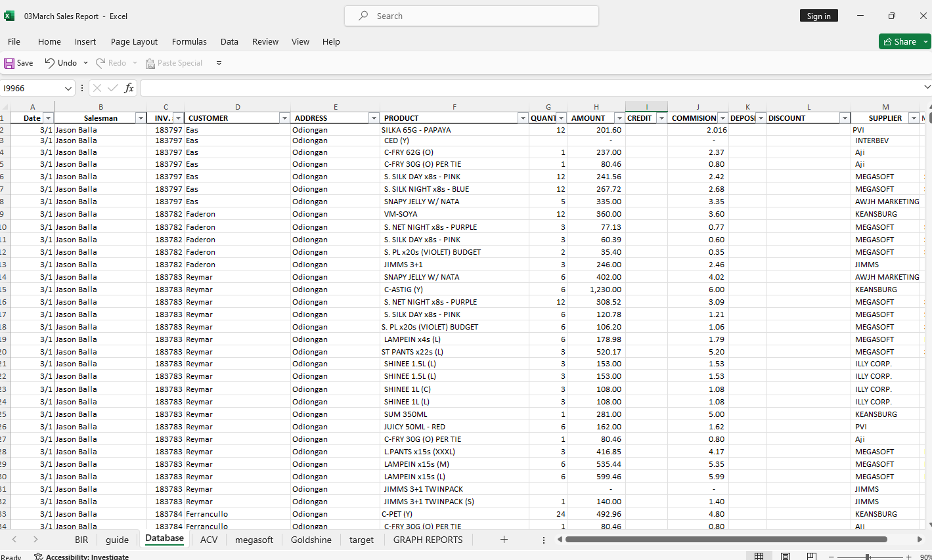Click formula bar drag handle dots
The image size is (932, 560).
pyautogui.click(x=82, y=88)
